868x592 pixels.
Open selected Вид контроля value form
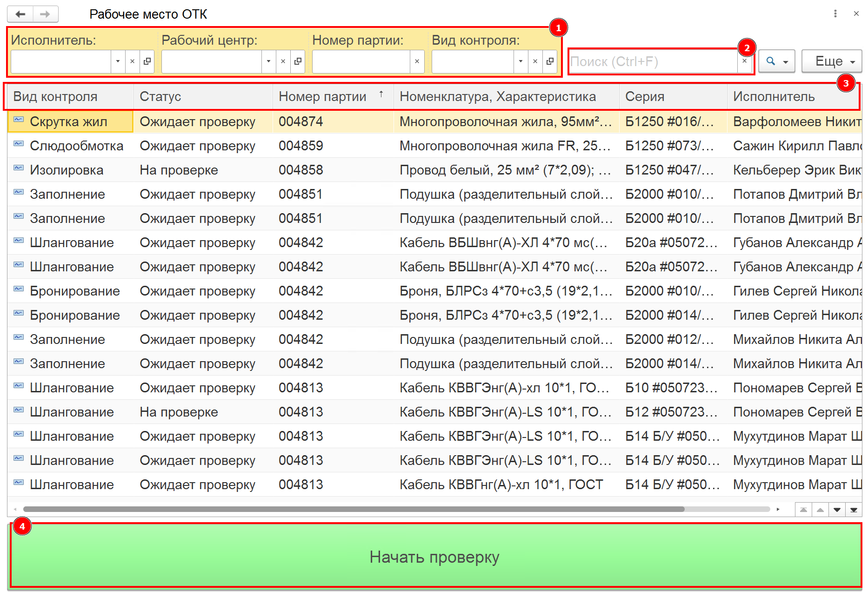(550, 61)
